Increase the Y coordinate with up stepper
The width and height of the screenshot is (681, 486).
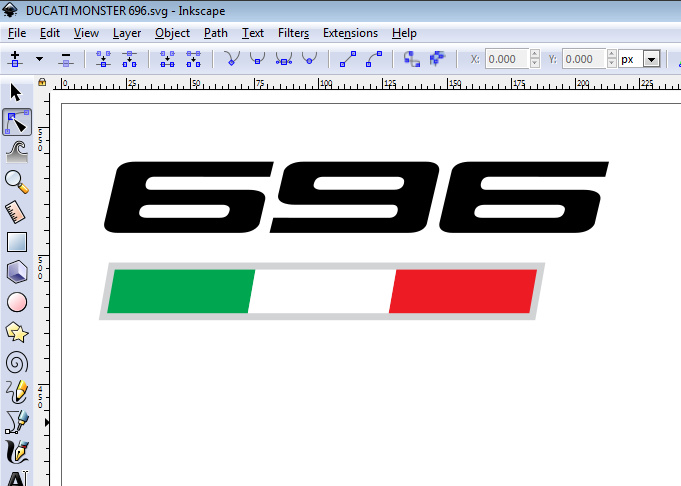coord(612,54)
